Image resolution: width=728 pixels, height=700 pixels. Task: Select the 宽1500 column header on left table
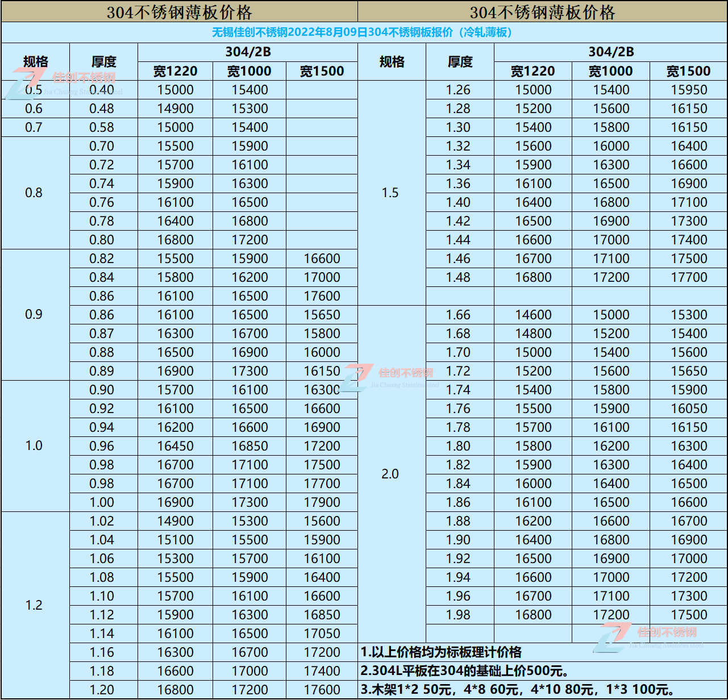pyautogui.click(x=322, y=71)
